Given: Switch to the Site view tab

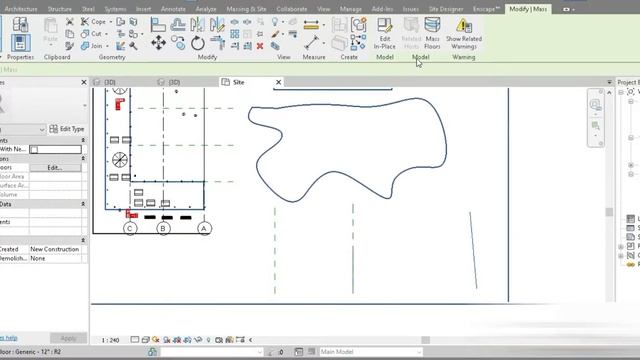Looking at the screenshot, I should (x=238, y=82).
